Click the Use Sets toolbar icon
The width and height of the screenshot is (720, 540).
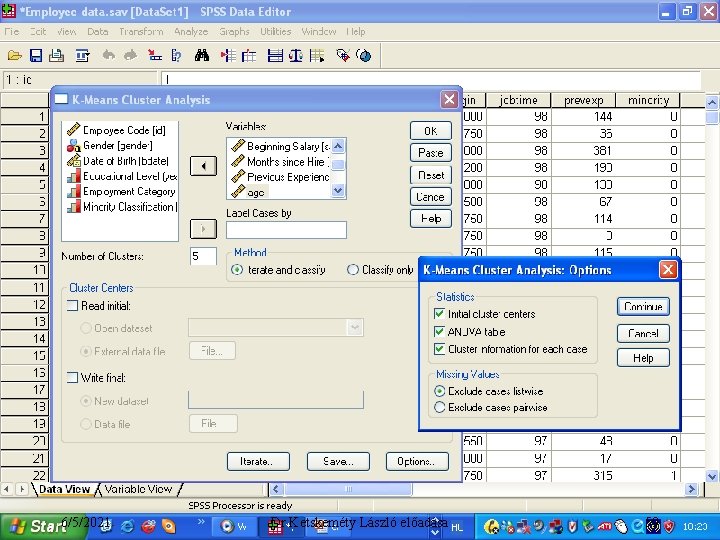point(364,56)
